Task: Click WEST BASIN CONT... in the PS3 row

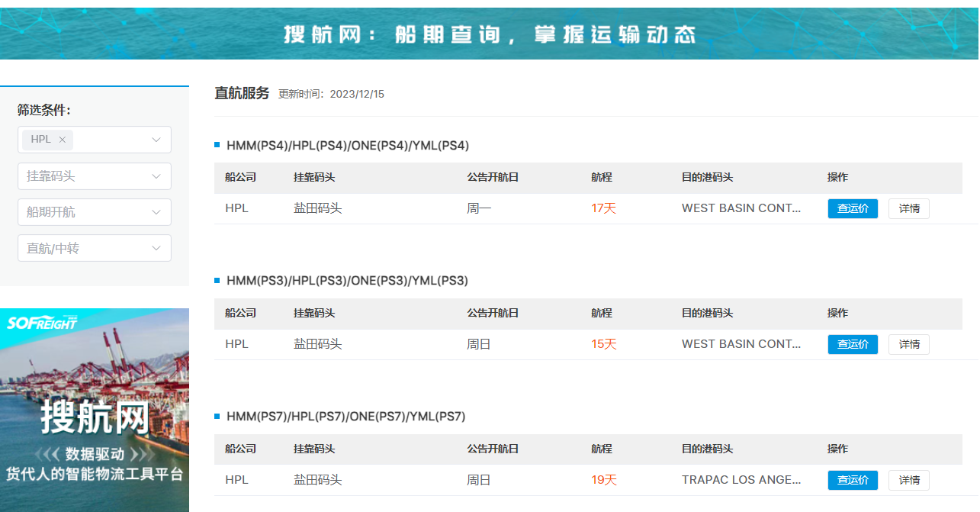Action: coord(741,344)
